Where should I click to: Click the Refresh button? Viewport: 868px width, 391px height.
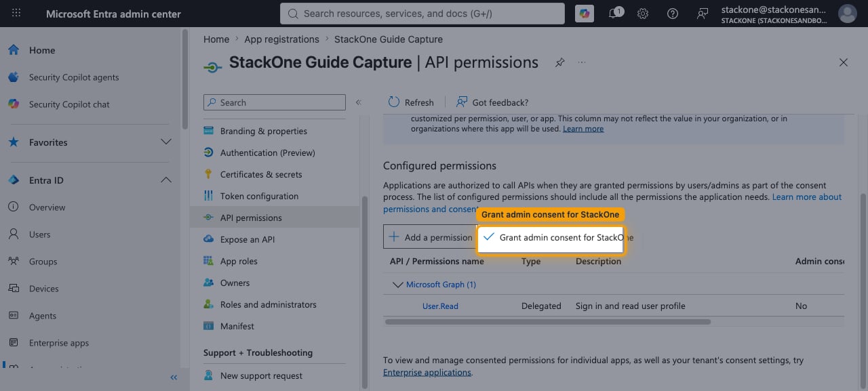pyautogui.click(x=411, y=102)
